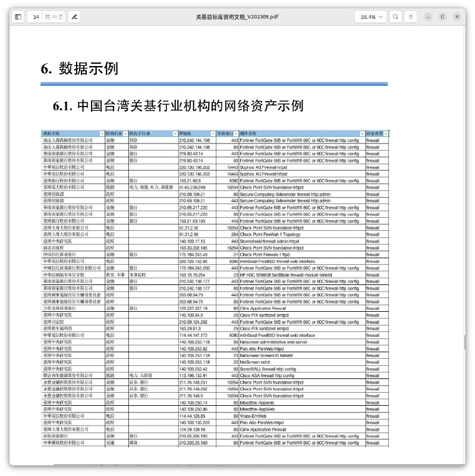Click the 共 46 页 total pages label
This screenshot has width=475, height=476.
[54, 17]
